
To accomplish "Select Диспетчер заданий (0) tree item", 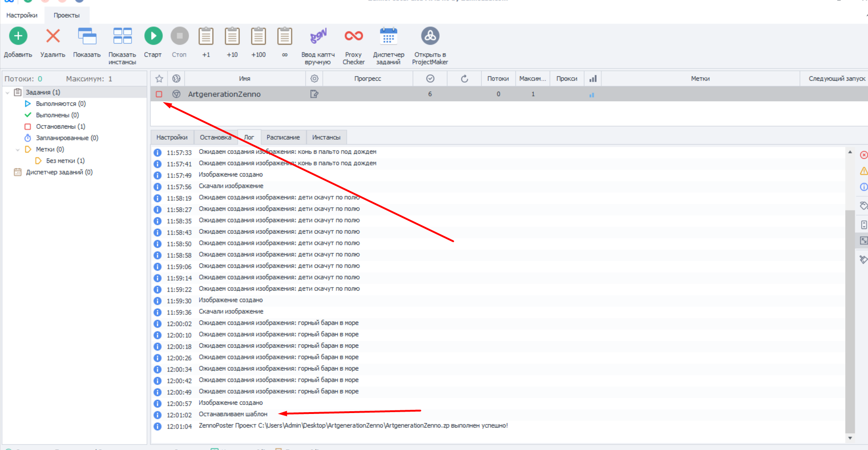I will point(59,172).
